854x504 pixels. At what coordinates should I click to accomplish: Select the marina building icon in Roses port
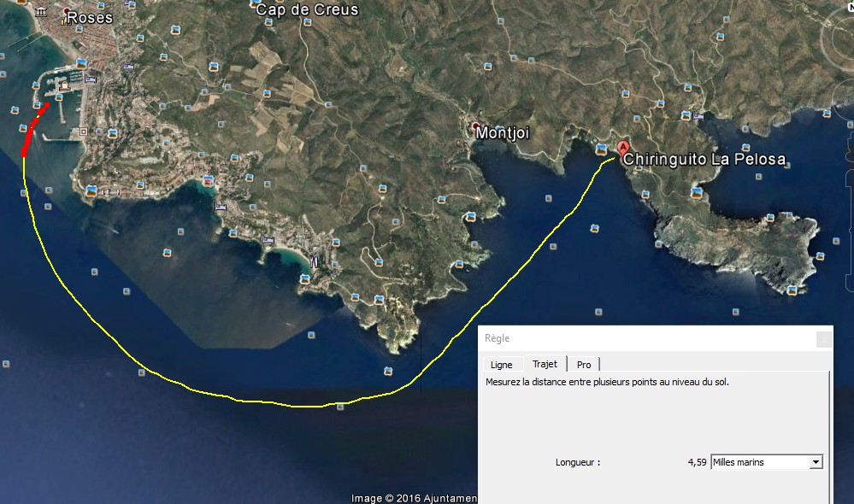click(x=64, y=86)
